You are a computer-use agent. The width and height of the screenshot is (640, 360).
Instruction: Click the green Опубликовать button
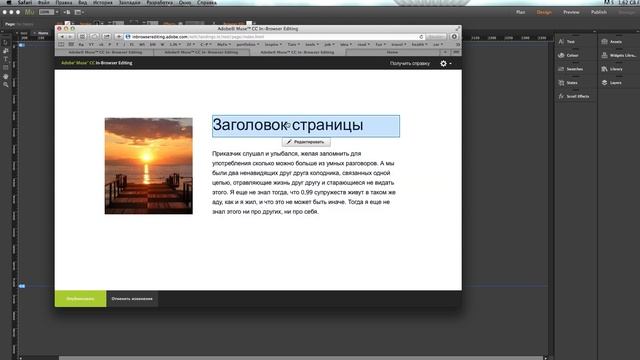[80, 299]
